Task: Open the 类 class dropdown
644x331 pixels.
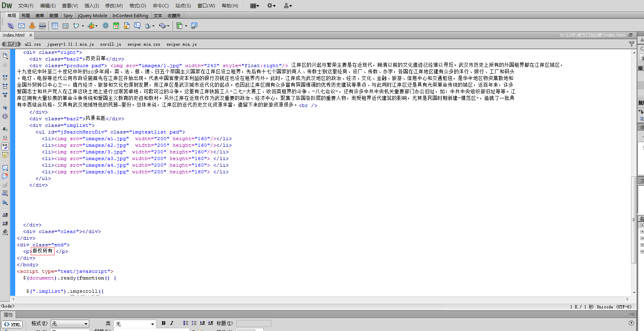Action: click(x=134, y=324)
